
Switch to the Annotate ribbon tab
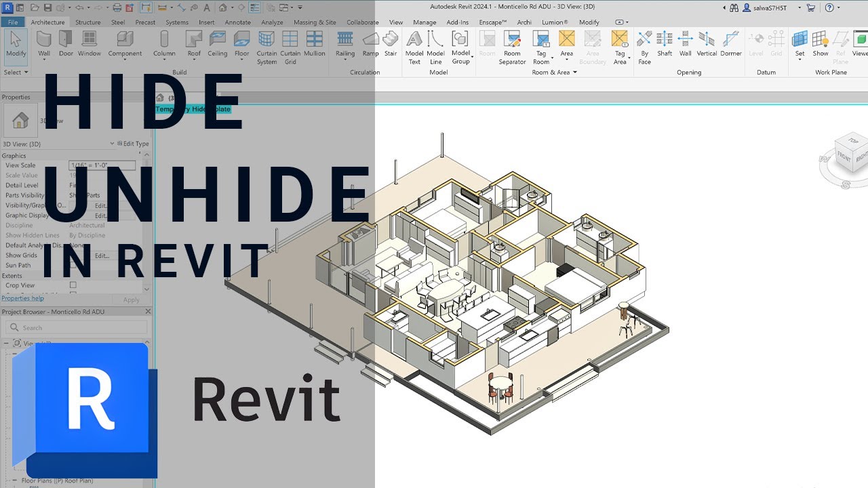238,22
